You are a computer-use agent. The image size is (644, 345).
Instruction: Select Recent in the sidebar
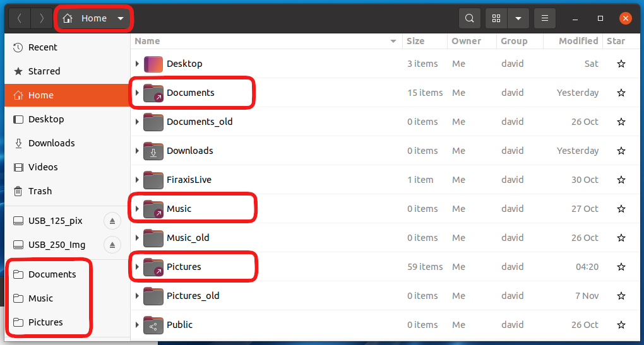click(x=42, y=47)
